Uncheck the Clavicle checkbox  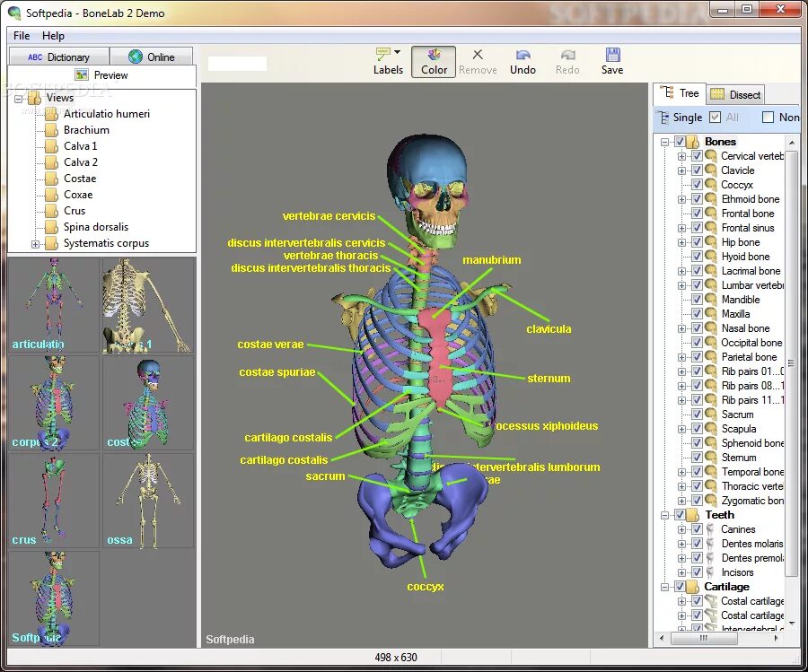pos(697,170)
